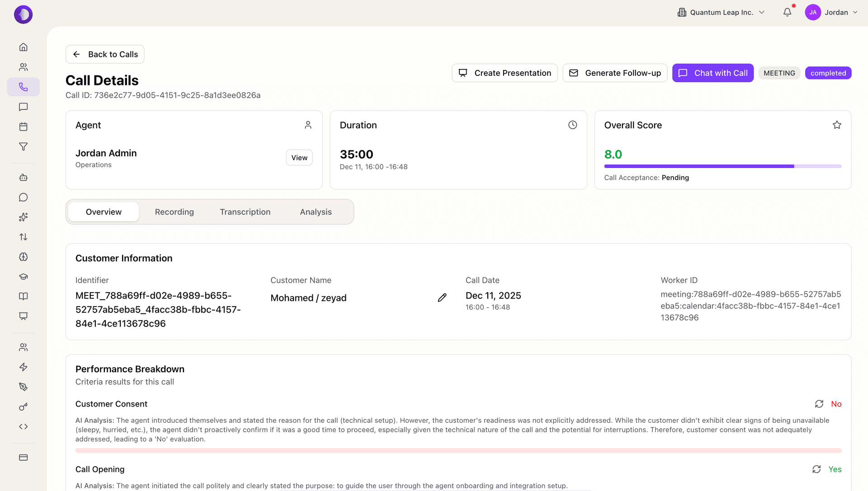Open the Home icon in the sidebar
The image size is (868, 491).
pyautogui.click(x=23, y=47)
